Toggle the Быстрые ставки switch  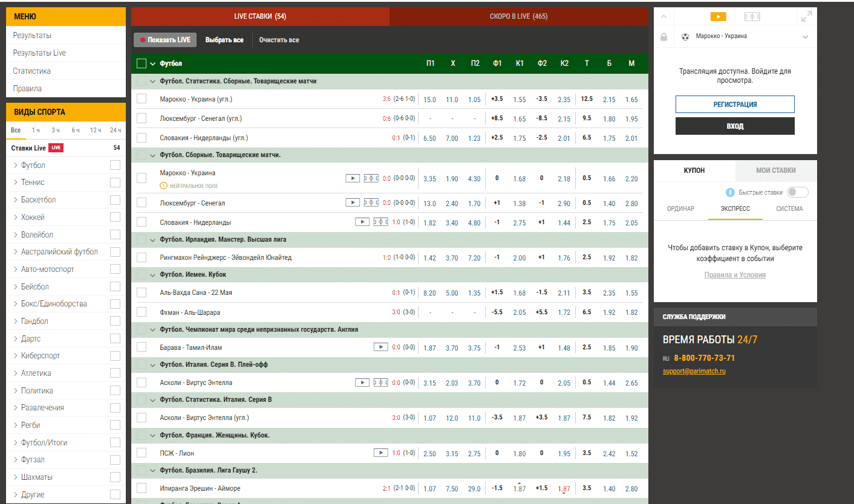pos(798,192)
